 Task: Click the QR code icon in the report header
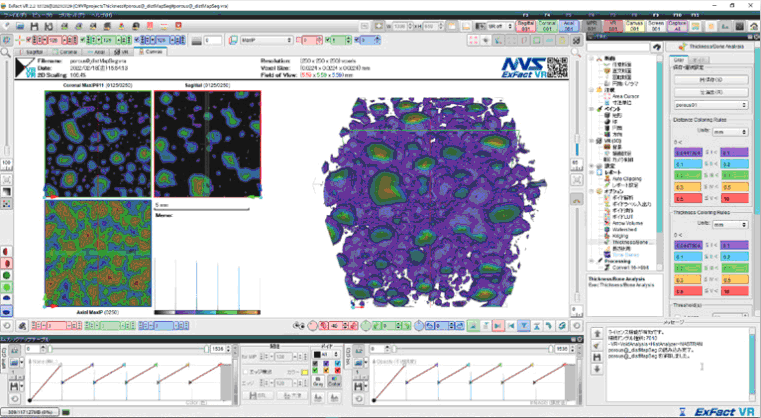(x=555, y=69)
